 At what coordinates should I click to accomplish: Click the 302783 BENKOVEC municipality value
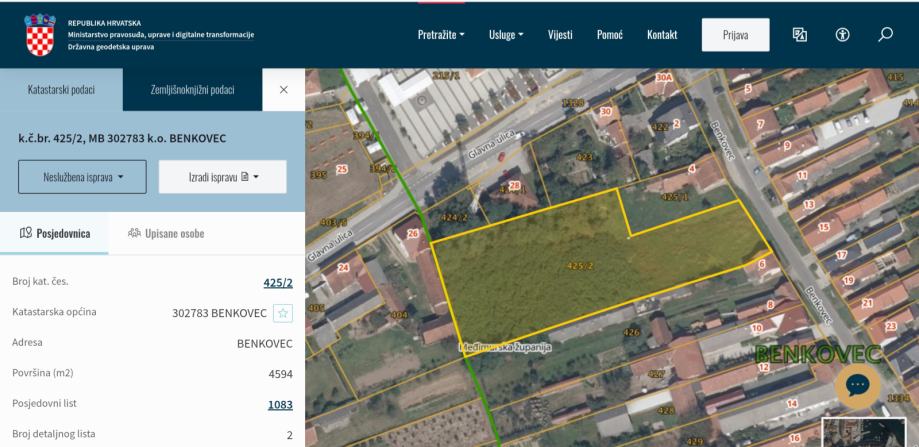coord(219,313)
